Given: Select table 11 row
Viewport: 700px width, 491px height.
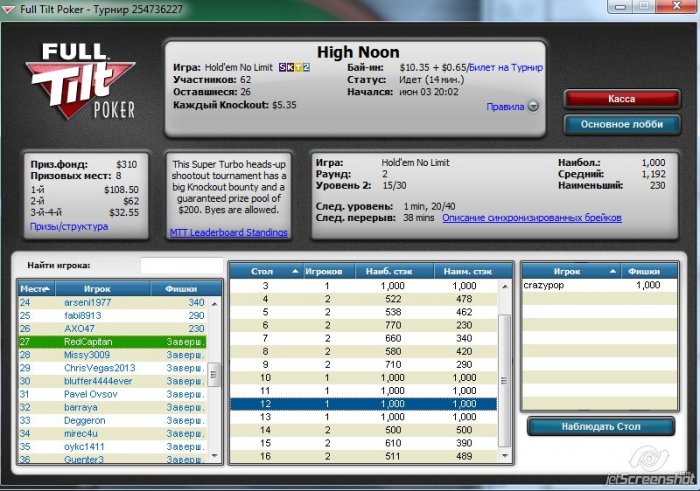Looking at the screenshot, I should coord(364,391).
